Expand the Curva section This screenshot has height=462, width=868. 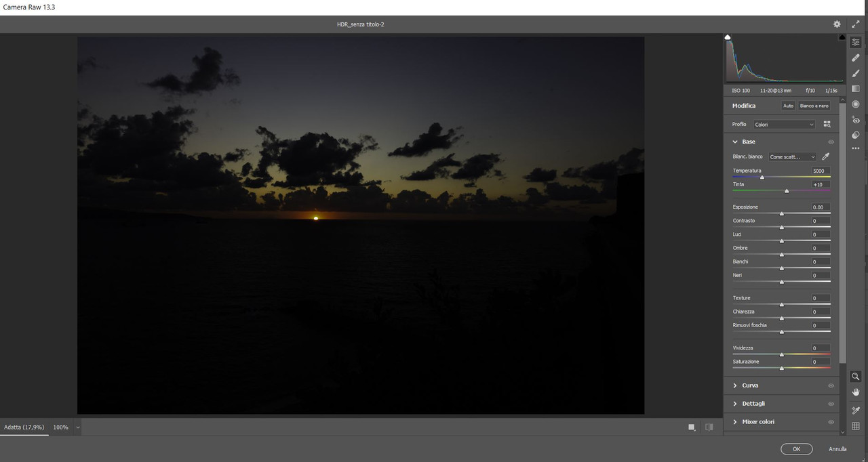735,385
